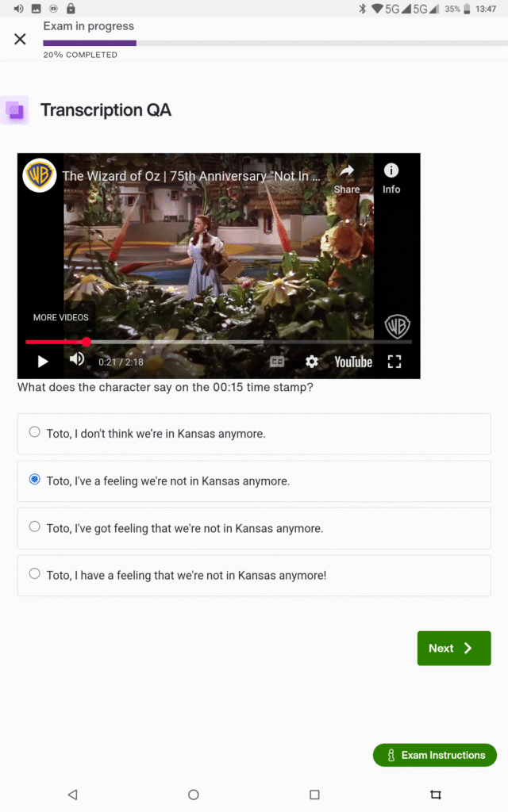This screenshot has width=508, height=812.
Task: Tap the Android back navigation button
Action: pyautogui.click(x=72, y=795)
